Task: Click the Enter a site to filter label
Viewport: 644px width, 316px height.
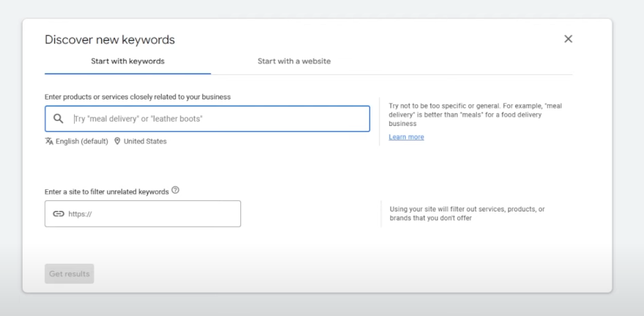Action: (106, 191)
